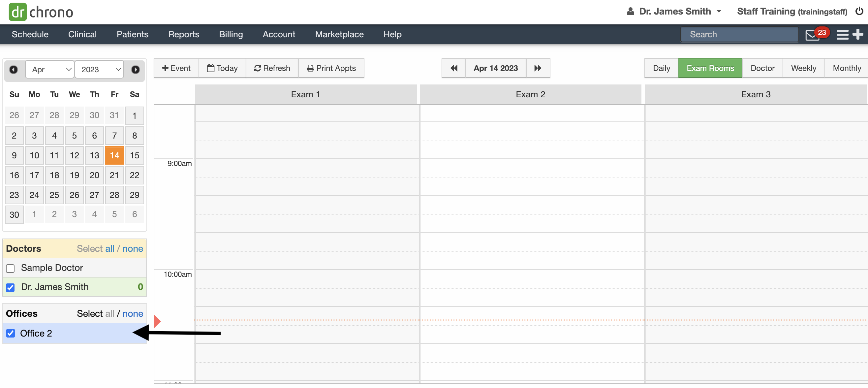Click Print Appts button

pos(331,68)
